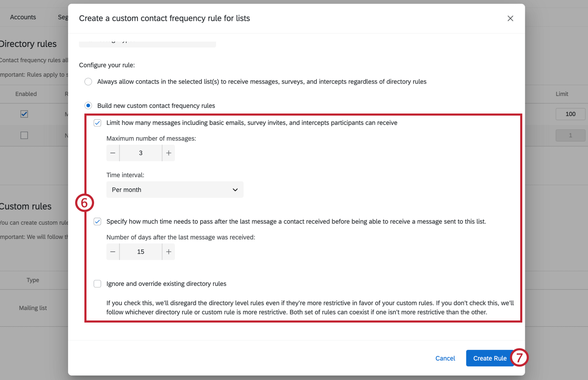
Task: Click the Maximum number of messages label
Action: point(151,138)
